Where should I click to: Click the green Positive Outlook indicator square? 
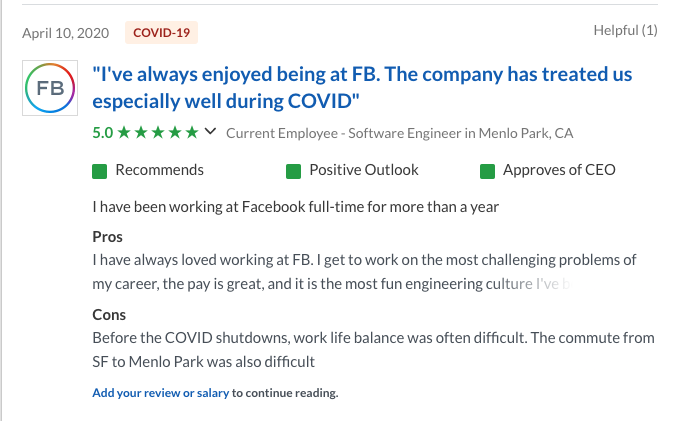tap(293, 171)
